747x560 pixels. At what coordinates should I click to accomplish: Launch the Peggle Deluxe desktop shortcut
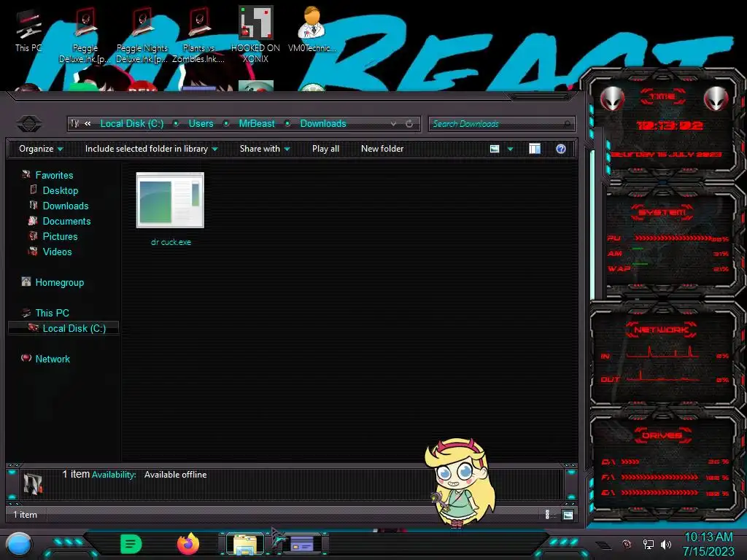pos(85,35)
